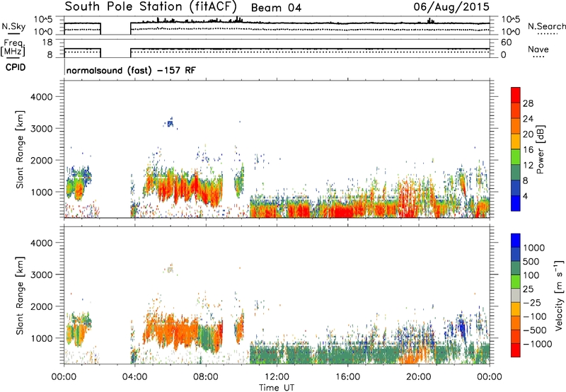Click the red -1000 velocity swatch at bottom

click(x=516, y=350)
